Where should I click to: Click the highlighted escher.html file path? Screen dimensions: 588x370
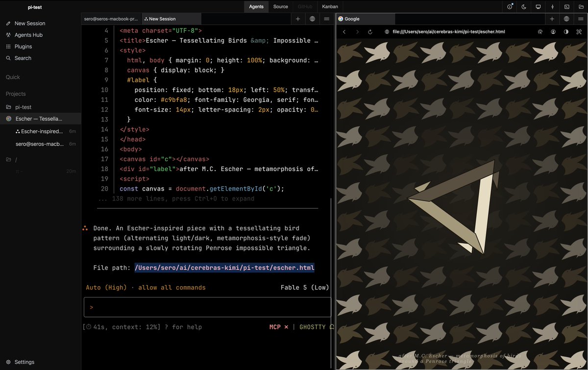coord(225,268)
